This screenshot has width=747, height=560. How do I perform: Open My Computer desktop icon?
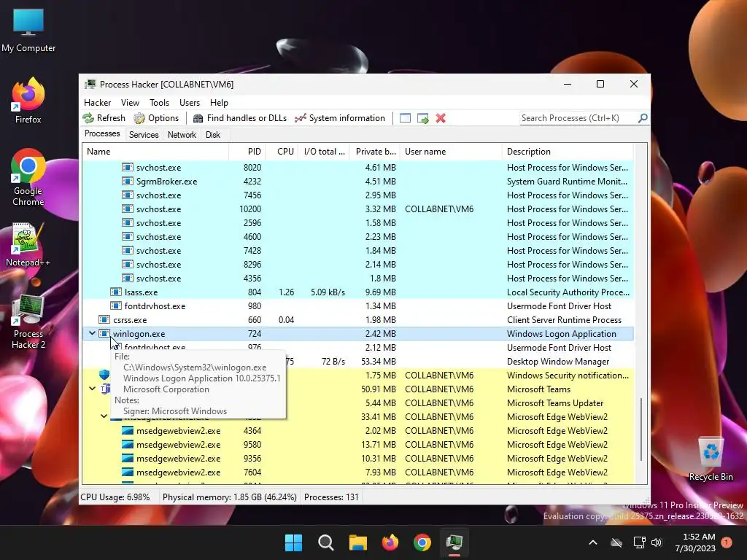click(28, 31)
